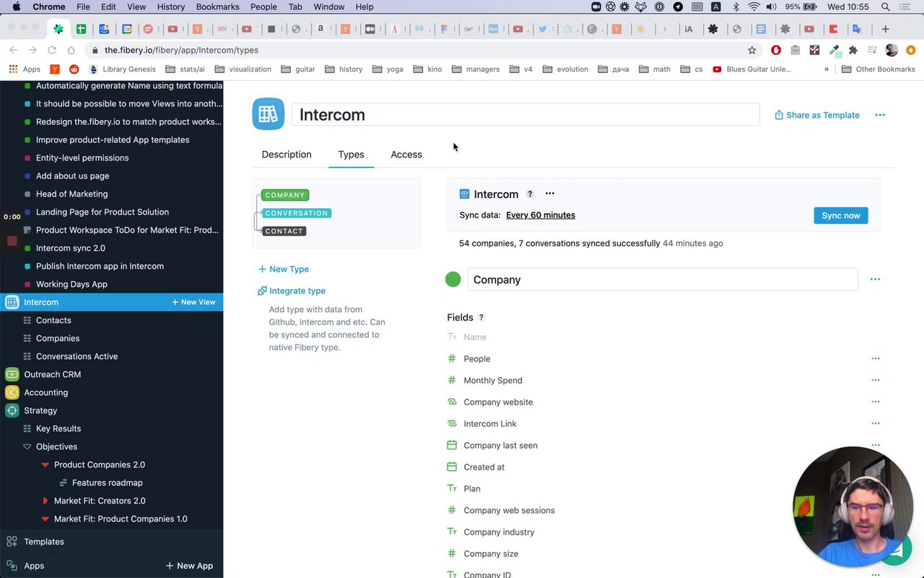The width and height of the screenshot is (924, 578).
Task: Click the Company type name input field
Action: pos(663,280)
